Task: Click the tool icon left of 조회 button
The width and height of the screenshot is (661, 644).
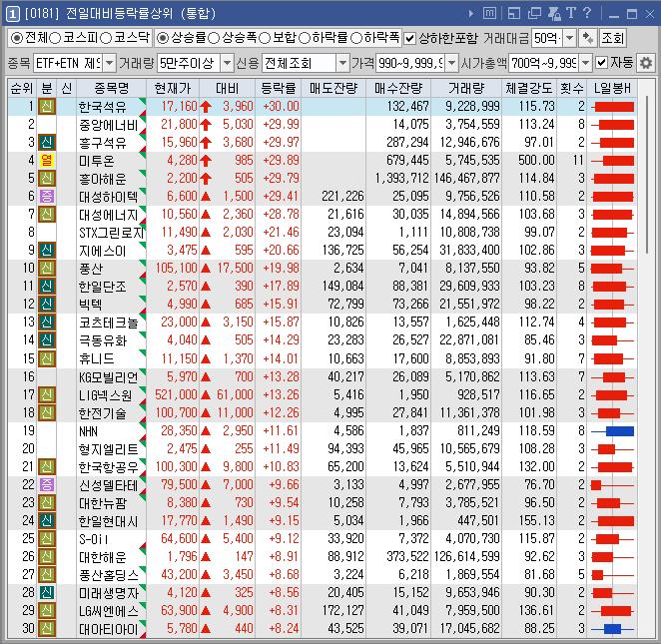Action: pyautogui.click(x=587, y=38)
